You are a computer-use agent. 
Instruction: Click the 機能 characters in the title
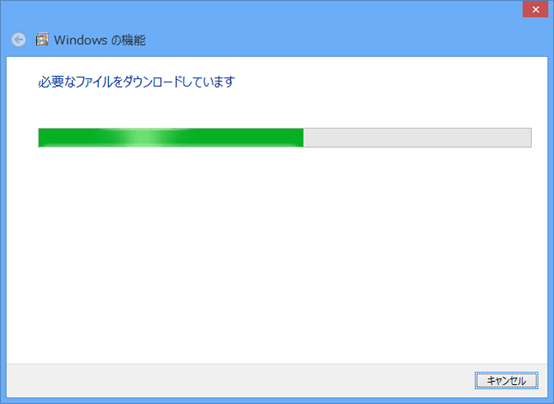[134, 40]
